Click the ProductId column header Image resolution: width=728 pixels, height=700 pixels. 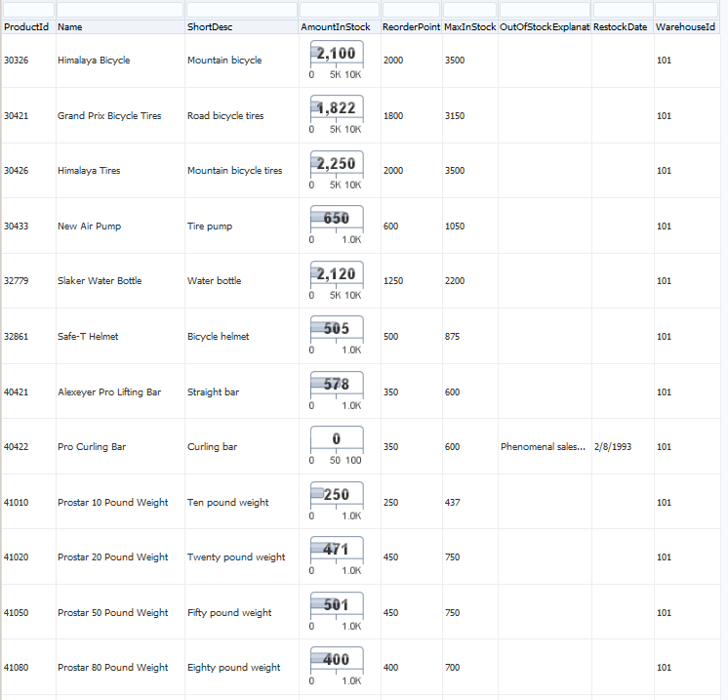(x=28, y=27)
